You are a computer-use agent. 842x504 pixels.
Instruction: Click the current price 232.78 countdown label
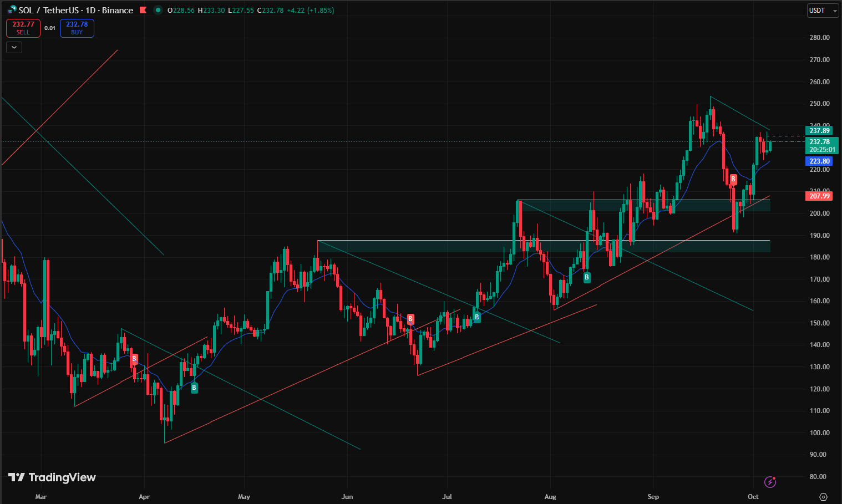click(821, 146)
